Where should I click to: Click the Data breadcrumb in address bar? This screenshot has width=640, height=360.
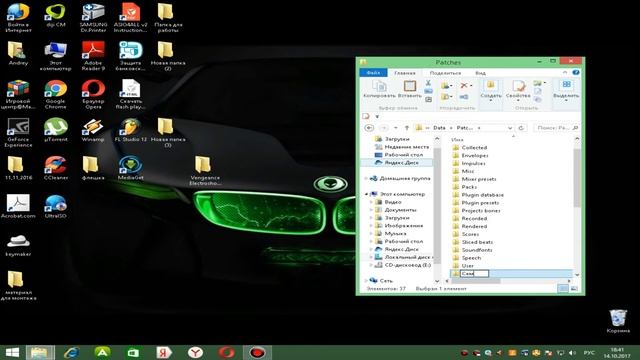(439, 128)
